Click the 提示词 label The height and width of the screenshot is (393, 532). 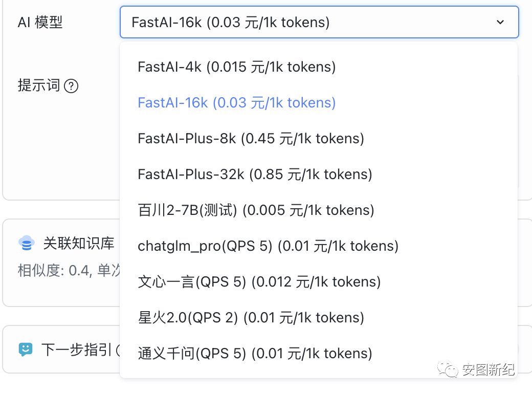(39, 85)
